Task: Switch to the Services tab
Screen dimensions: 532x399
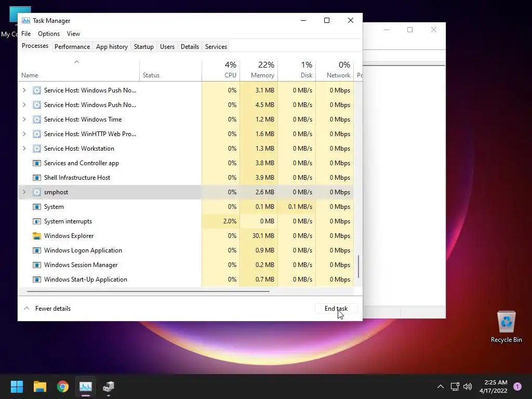Action: point(216,46)
